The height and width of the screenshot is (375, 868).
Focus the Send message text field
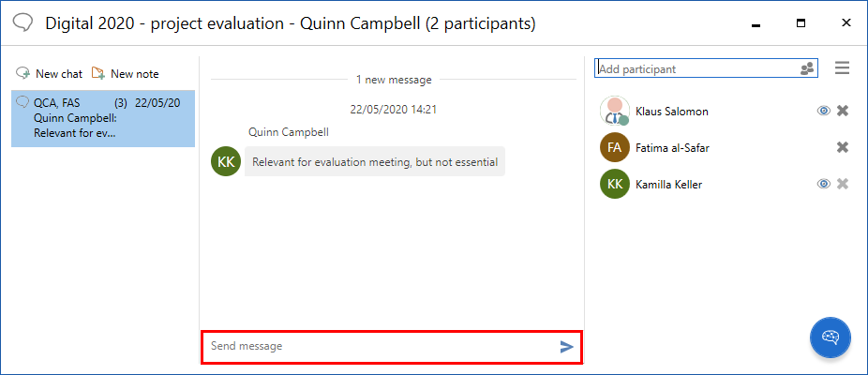(x=380, y=347)
